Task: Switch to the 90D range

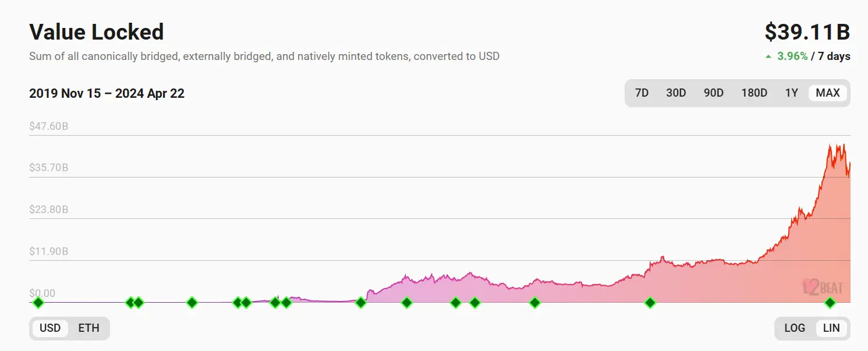Action: coord(714,93)
